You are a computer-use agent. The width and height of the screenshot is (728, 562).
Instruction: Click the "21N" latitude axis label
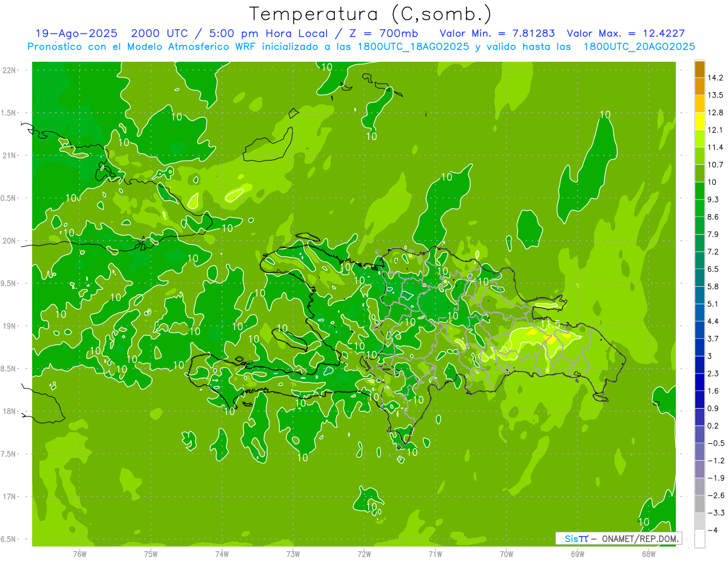[9, 155]
